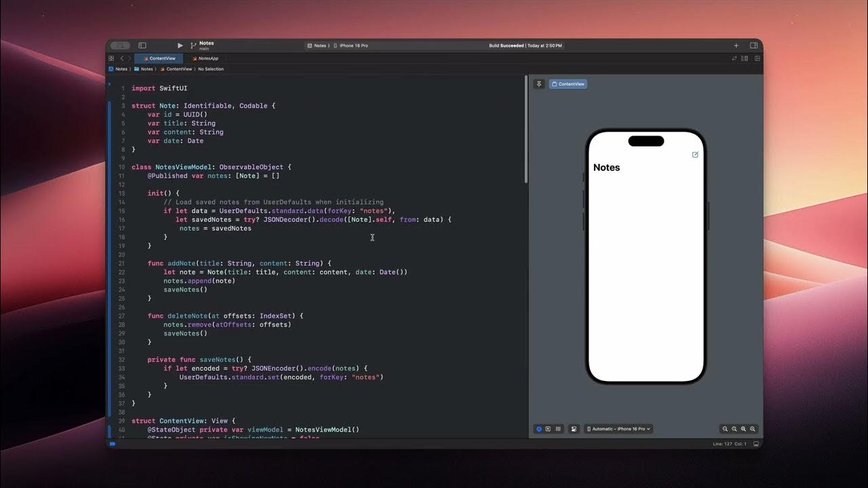The height and width of the screenshot is (488, 868).
Task: Open the main branch source control icon
Action: pyautogui.click(x=193, y=45)
